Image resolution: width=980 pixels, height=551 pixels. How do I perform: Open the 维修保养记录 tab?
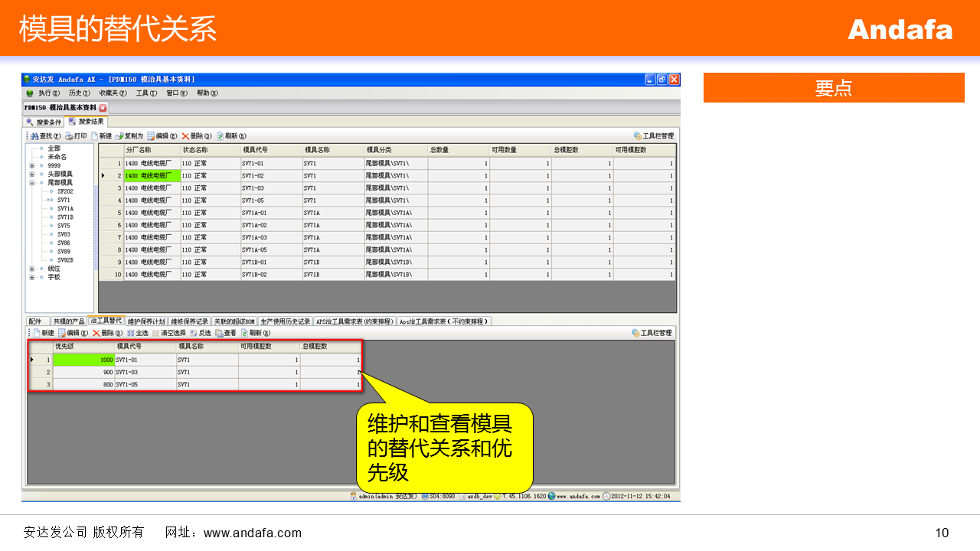pos(189,321)
